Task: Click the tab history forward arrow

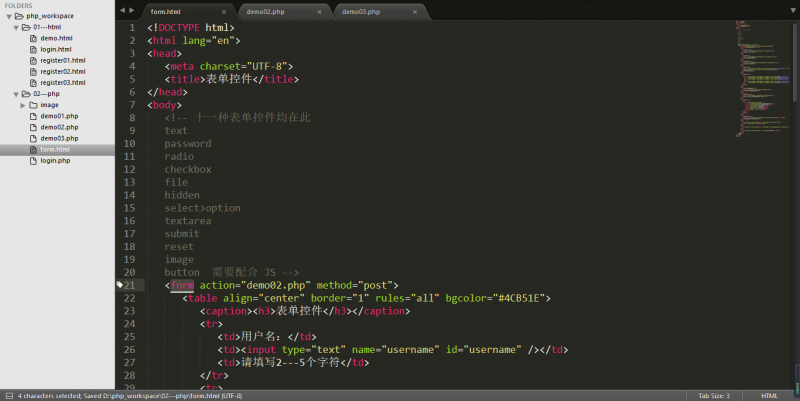Action: pos(132,10)
